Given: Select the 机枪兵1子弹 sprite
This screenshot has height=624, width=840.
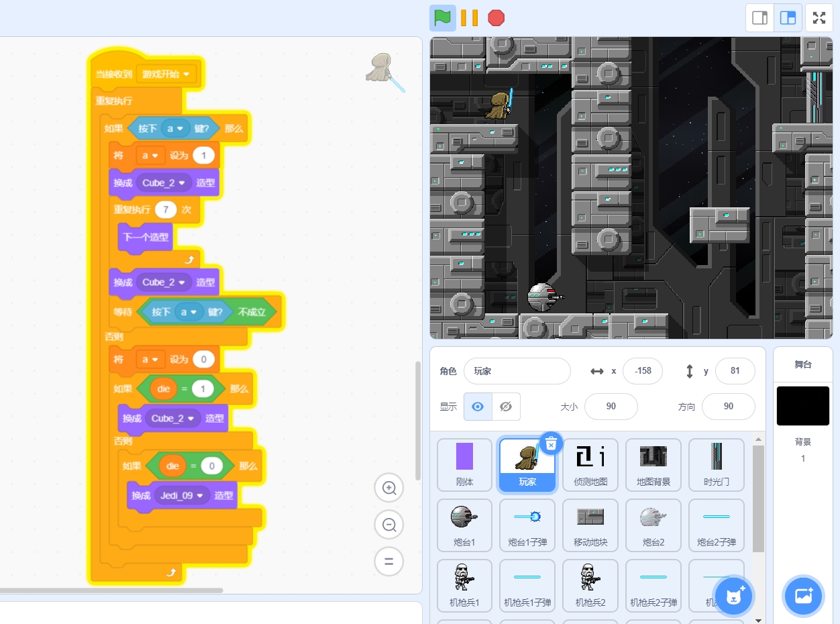Looking at the screenshot, I should 527,585.
